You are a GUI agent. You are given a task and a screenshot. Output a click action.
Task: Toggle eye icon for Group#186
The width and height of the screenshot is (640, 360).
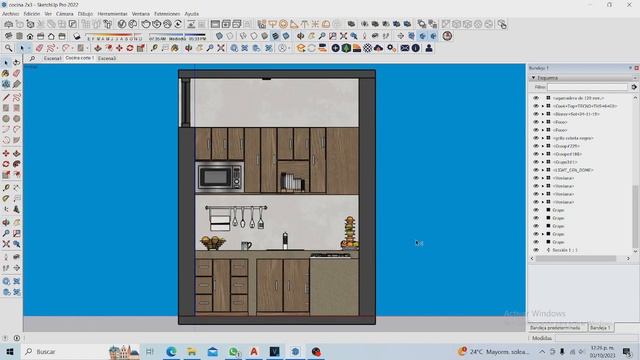tap(536, 154)
